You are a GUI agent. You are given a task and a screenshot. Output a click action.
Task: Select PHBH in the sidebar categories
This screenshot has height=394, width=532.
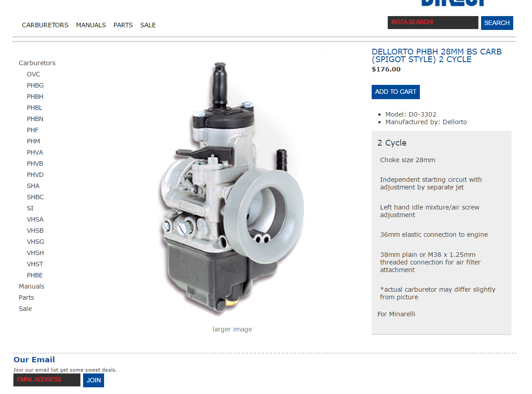click(35, 97)
